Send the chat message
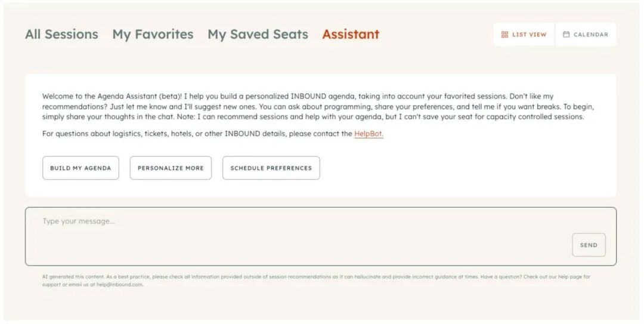This screenshot has height=324, width=644. point(589,245)
